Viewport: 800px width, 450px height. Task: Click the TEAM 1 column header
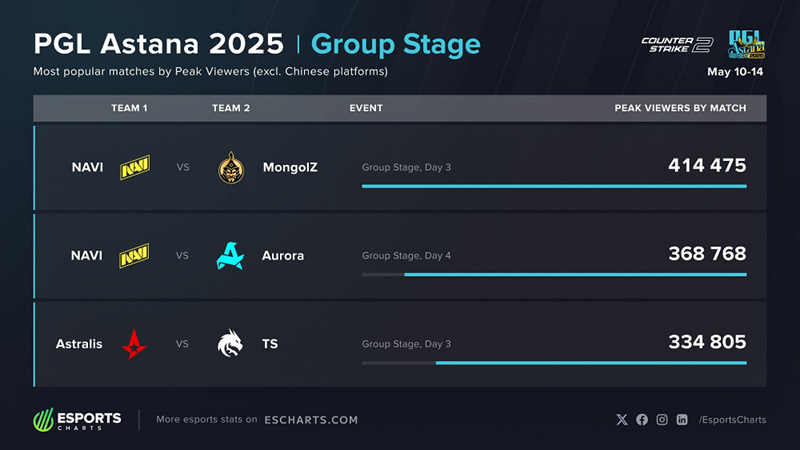click(129, 108)
